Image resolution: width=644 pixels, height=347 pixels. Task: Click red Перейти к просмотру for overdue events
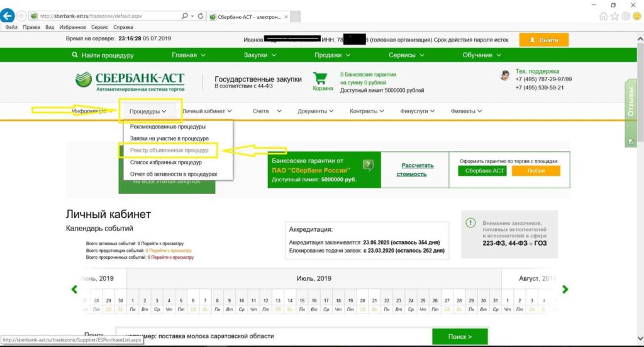click(x=172, y=258)
